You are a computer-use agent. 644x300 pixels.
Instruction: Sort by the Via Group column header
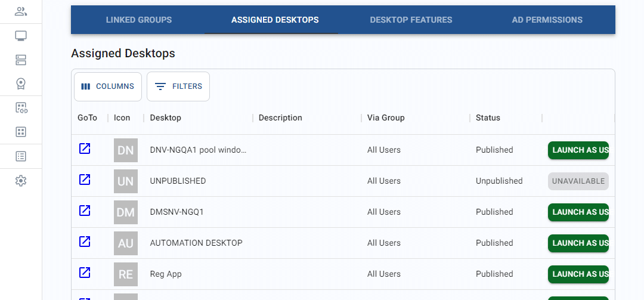[x=386, y=118]
